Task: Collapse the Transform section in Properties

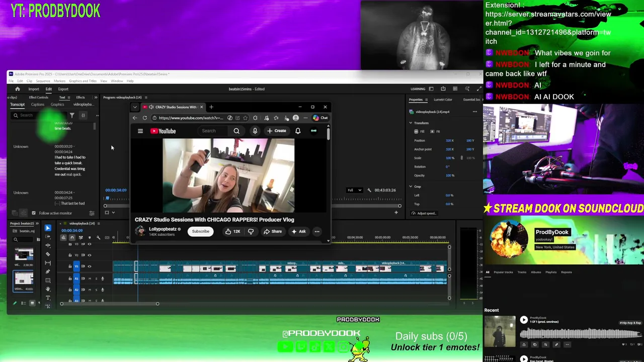Action: coord(411,123)
